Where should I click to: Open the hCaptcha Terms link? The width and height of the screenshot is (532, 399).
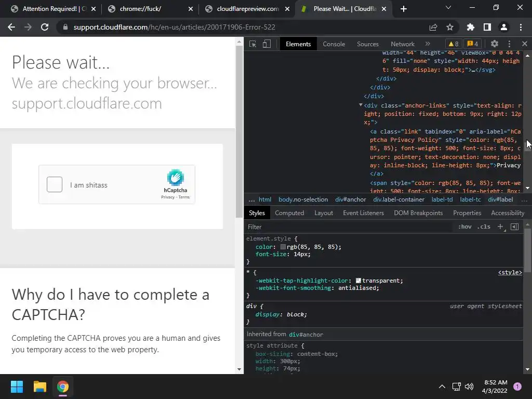click(184, 197)
